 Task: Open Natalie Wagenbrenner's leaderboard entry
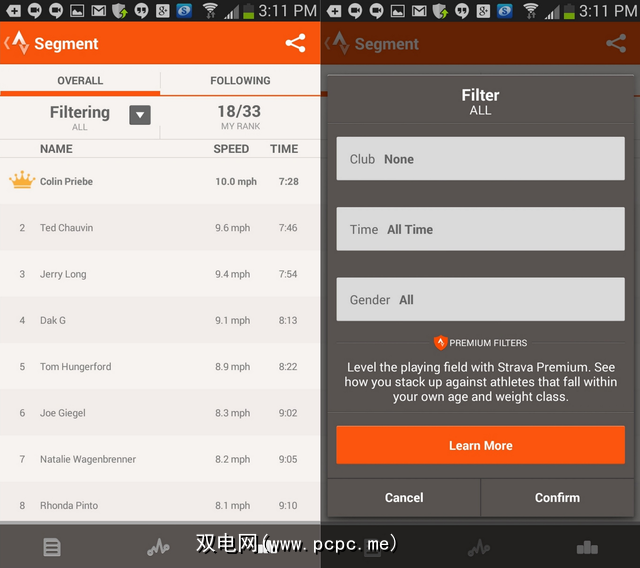[160, 459]
